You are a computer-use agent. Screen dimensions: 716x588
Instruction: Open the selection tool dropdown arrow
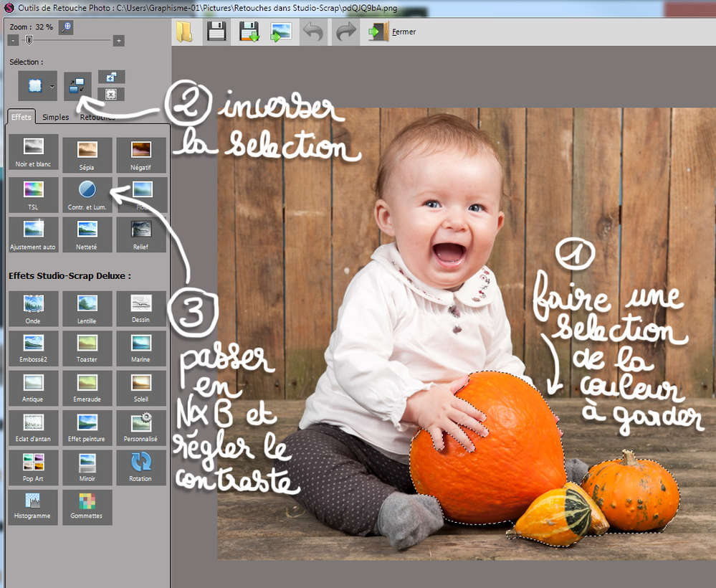52,87
